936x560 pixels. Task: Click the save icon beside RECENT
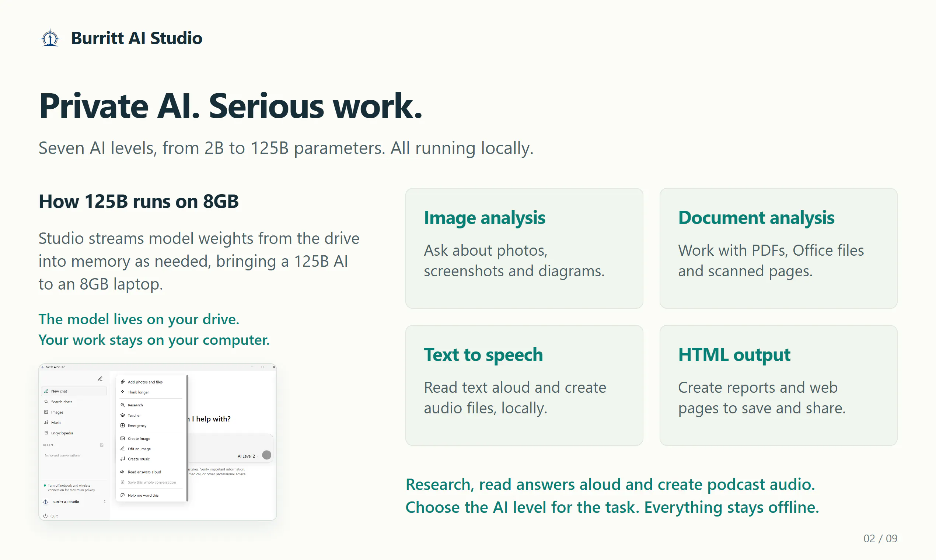[102, 445]
